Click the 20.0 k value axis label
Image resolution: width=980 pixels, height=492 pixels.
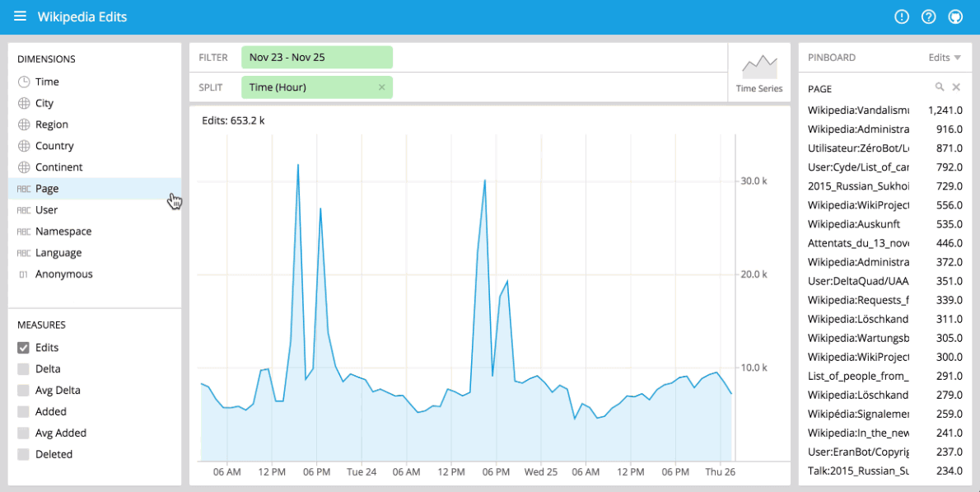point(754,274)
